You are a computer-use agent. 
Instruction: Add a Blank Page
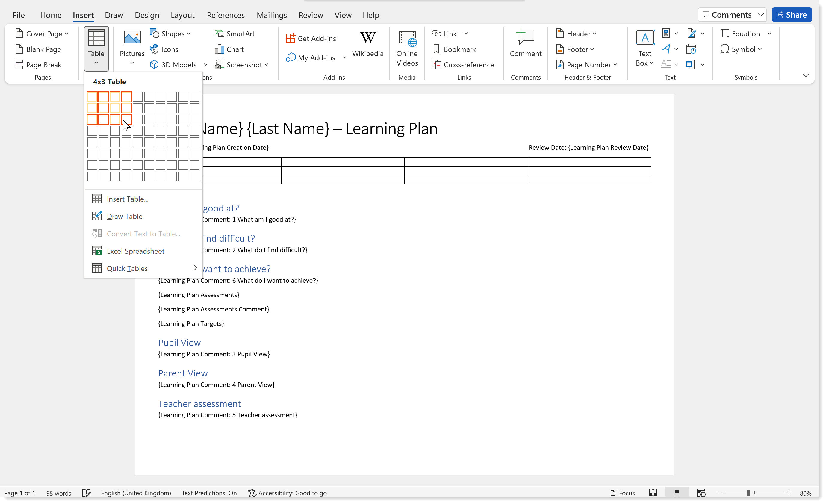click(x=38, y=49)
